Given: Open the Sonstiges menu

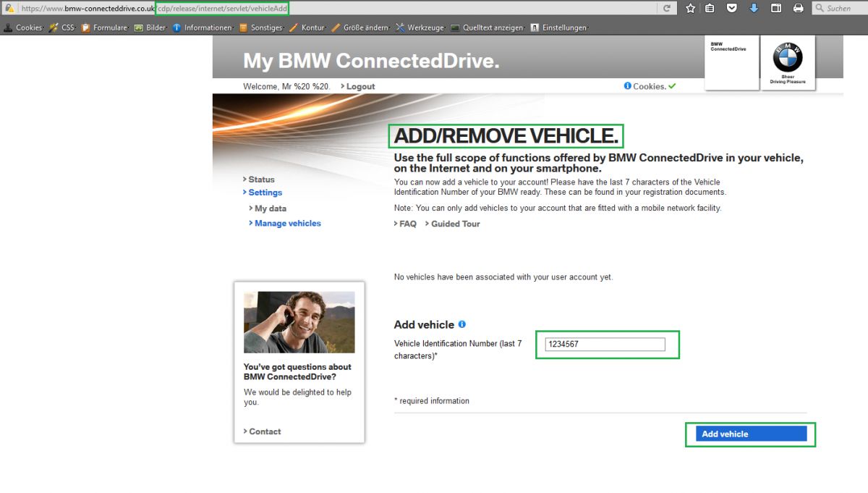Looking at the screenshot, I should tap(261, 28).
